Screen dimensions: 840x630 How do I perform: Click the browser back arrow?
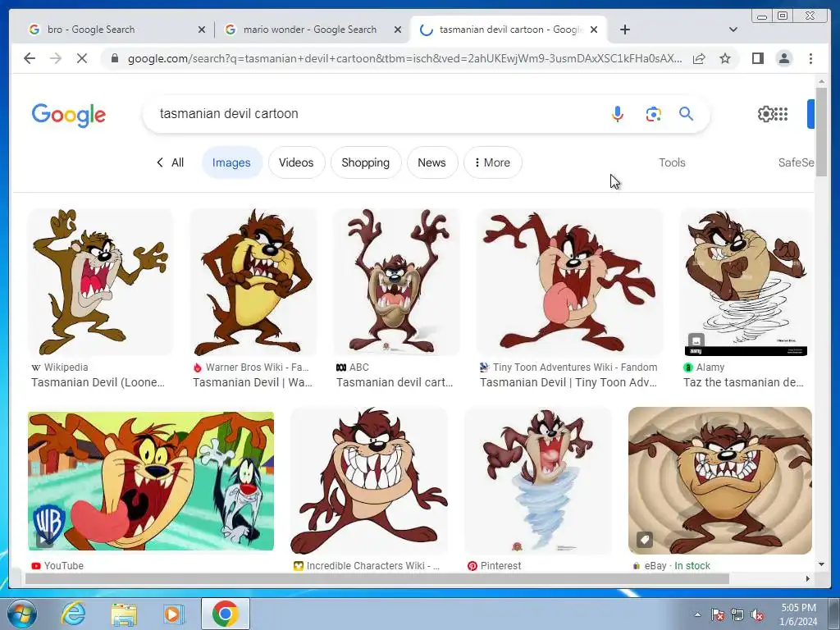[30, 58]
